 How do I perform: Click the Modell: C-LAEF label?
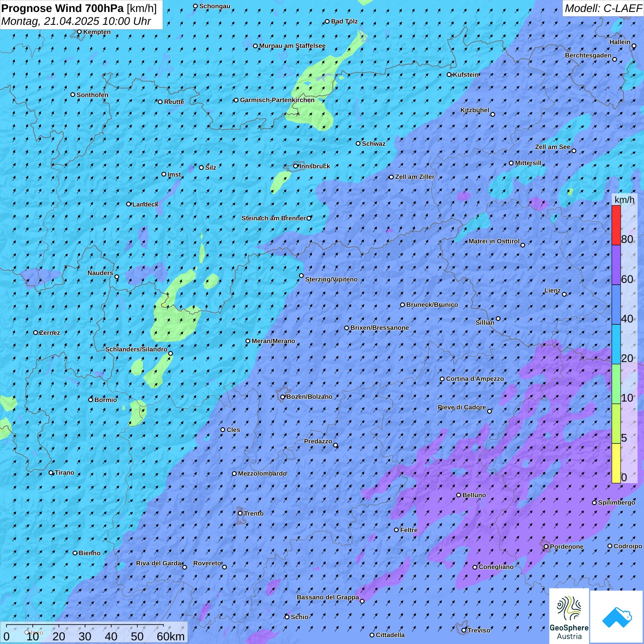coord(603,8)
